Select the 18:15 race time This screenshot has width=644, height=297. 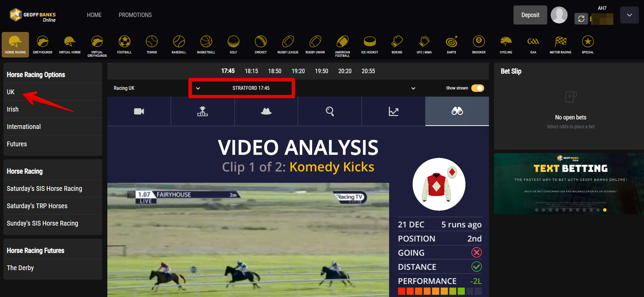251,71
